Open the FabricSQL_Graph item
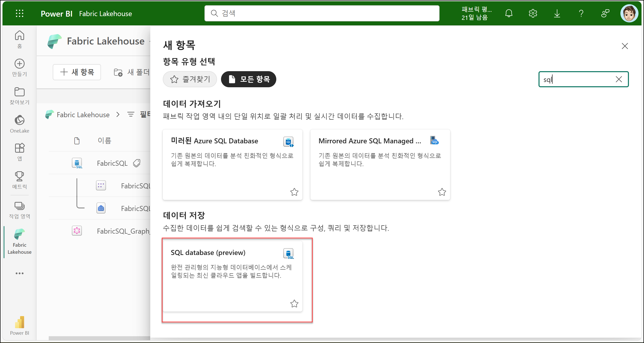Viewport: 644px width, 343px height. coord(123,231)
